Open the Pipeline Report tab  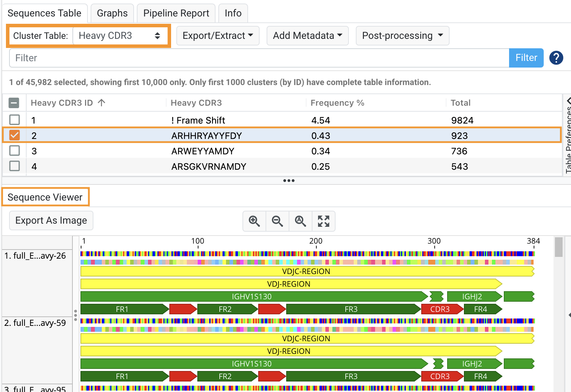pos(176,13)
